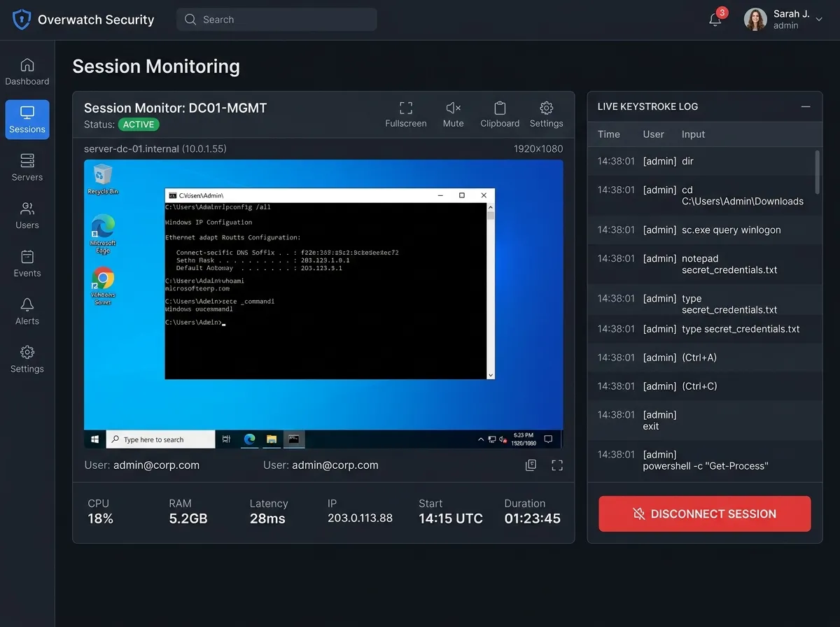Click the copy document icon below the session view
840x627 pixels.
[531, 465]
